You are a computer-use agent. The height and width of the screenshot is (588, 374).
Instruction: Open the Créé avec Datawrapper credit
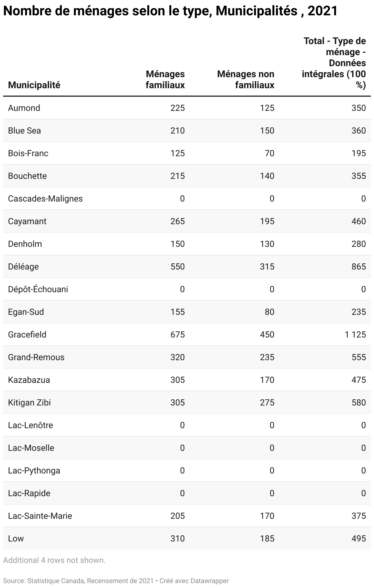tap(194, 581)
